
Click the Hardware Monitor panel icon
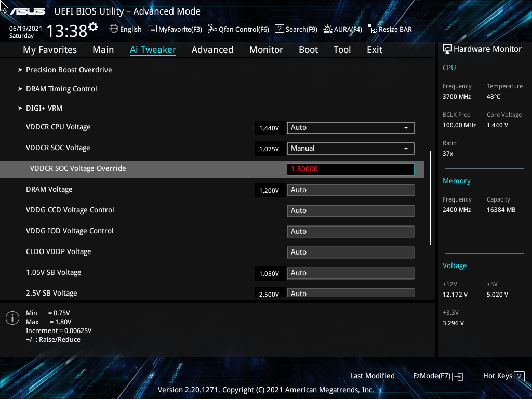(x=447, y=48)
